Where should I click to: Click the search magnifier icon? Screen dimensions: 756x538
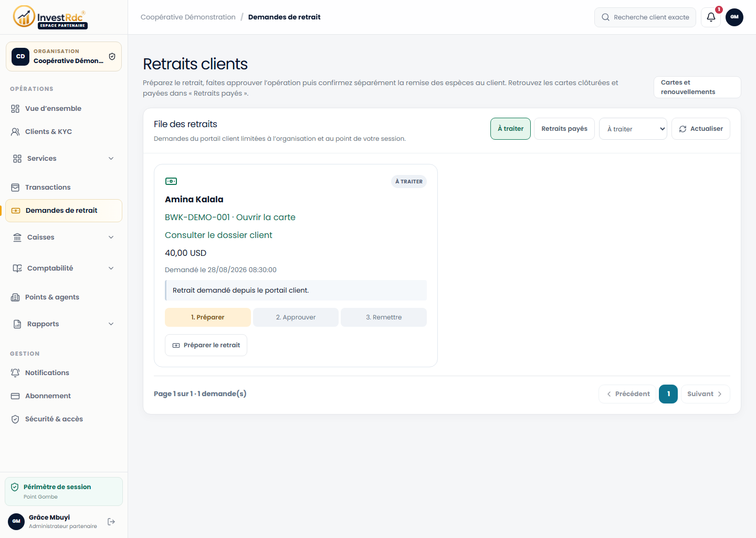click(x=605, y=17)
